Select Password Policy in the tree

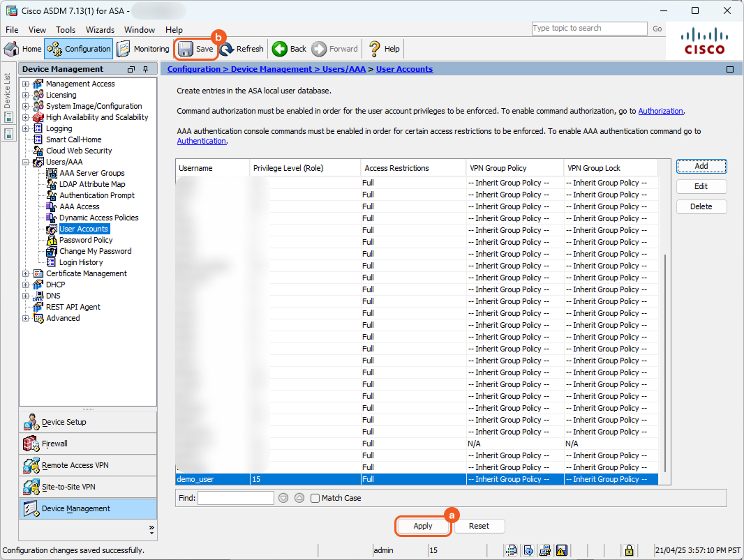point(86,240)
